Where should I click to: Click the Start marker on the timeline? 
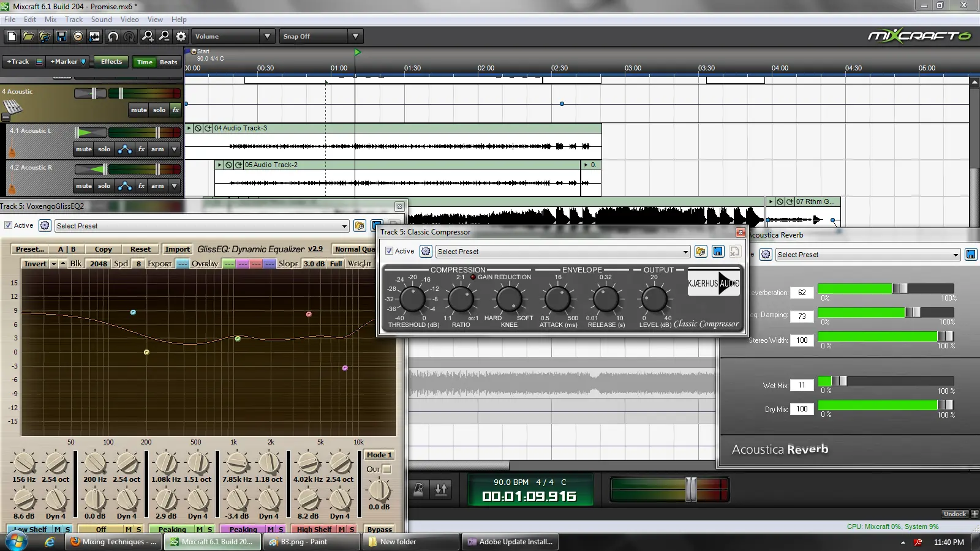[194, 51]
